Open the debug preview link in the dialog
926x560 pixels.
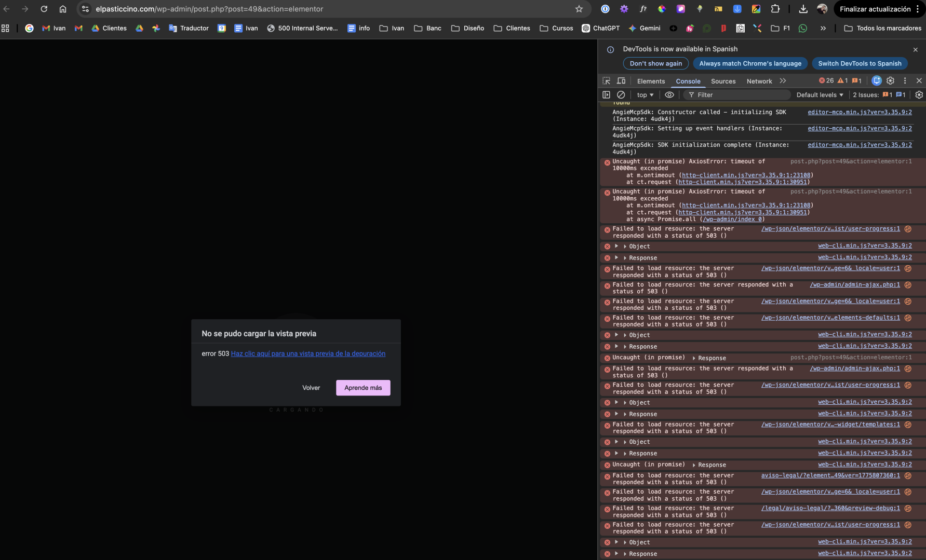click(308, 353)
